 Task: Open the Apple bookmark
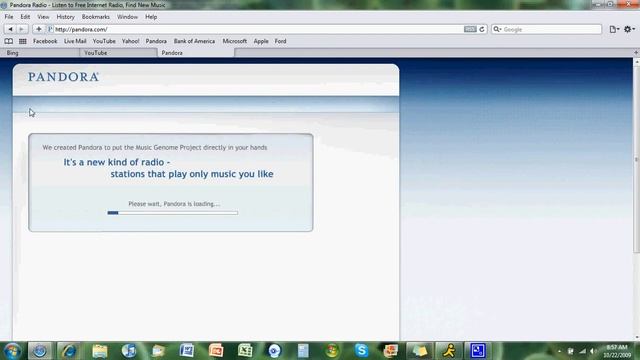261,41
